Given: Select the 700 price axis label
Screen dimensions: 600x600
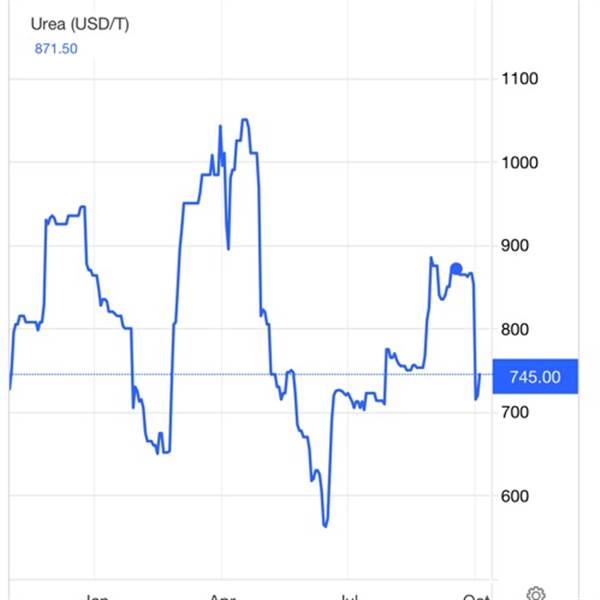Looking at the screenshot, I should (x=515, y=412).
